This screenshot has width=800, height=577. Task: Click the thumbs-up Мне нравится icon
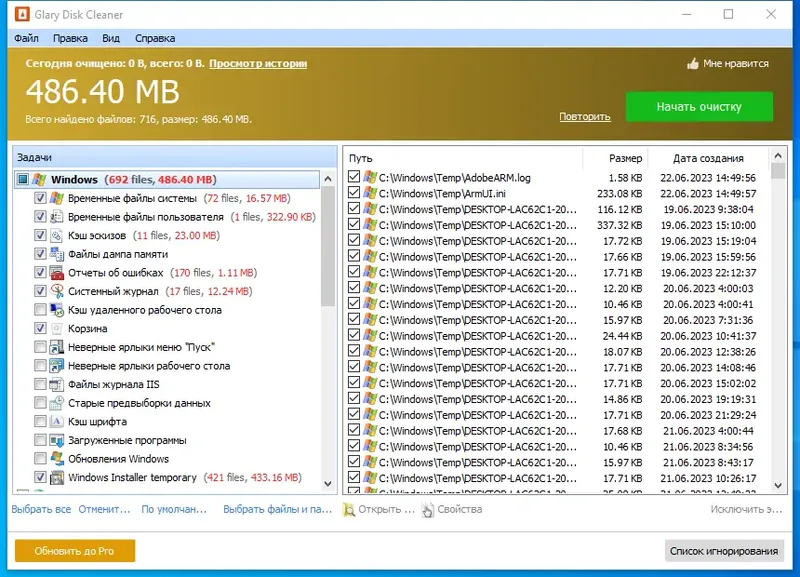click(x=692, y=64)
